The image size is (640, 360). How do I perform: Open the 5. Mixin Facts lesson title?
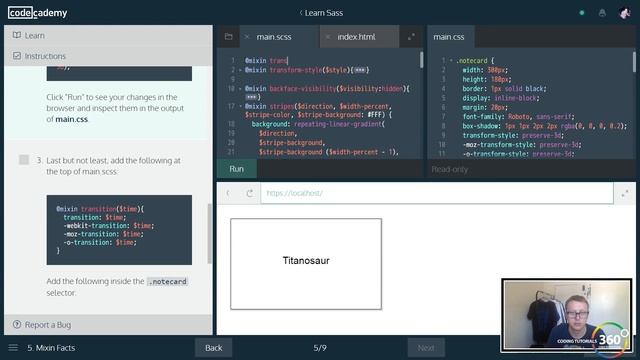(x=51, y=348)
